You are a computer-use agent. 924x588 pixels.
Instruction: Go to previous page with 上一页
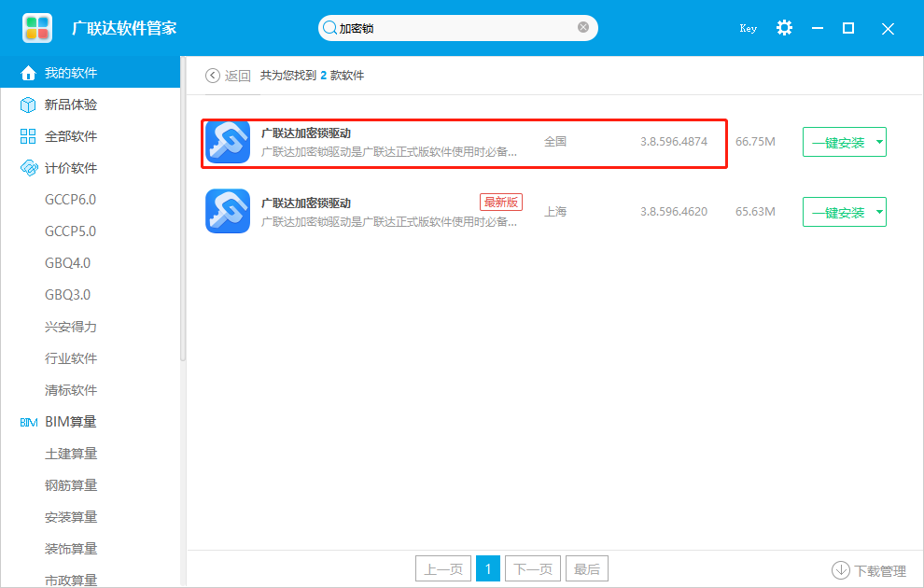tap(443, 568)
